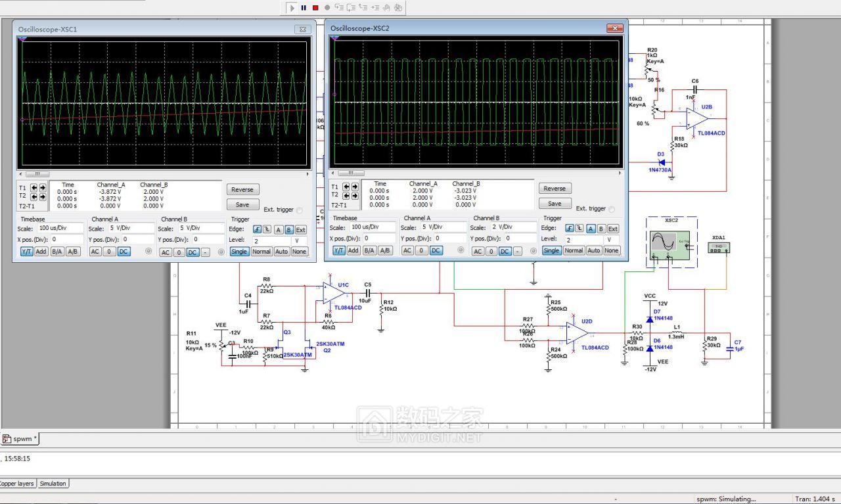The height and width of the screenshot is (504, 841).
Task: Click XSC1 Timebase Scale field
Action: click(60, 228)
